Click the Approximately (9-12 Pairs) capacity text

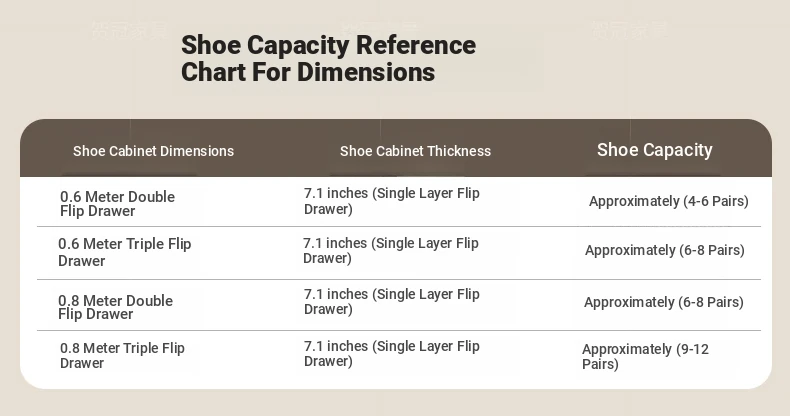tap(645, 357)
